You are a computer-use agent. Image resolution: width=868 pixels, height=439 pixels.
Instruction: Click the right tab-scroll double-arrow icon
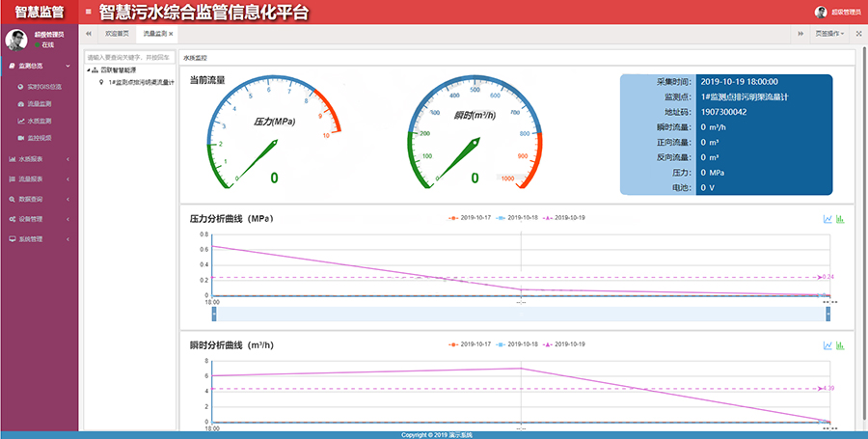click(800, 34)
